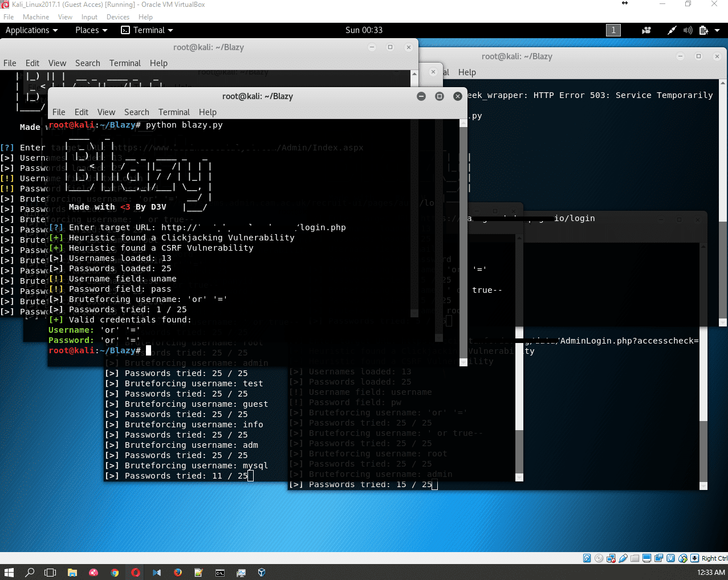Click 'Heuristic found a Clickjacking Vulnerability' line
This screenshot has width=728, height=580.
[172, 238]
